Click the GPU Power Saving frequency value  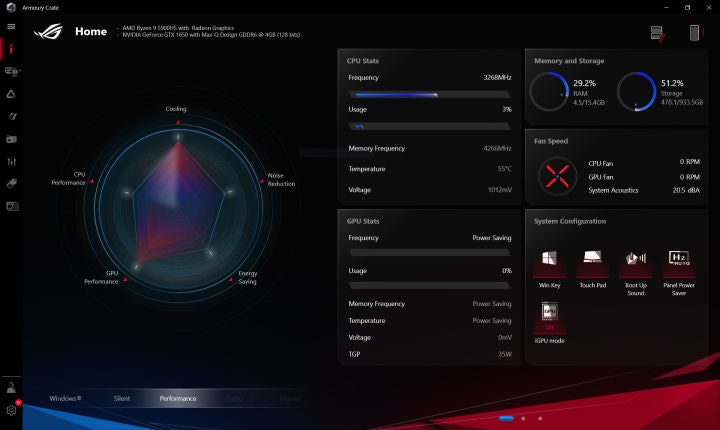tap(492, 238)
